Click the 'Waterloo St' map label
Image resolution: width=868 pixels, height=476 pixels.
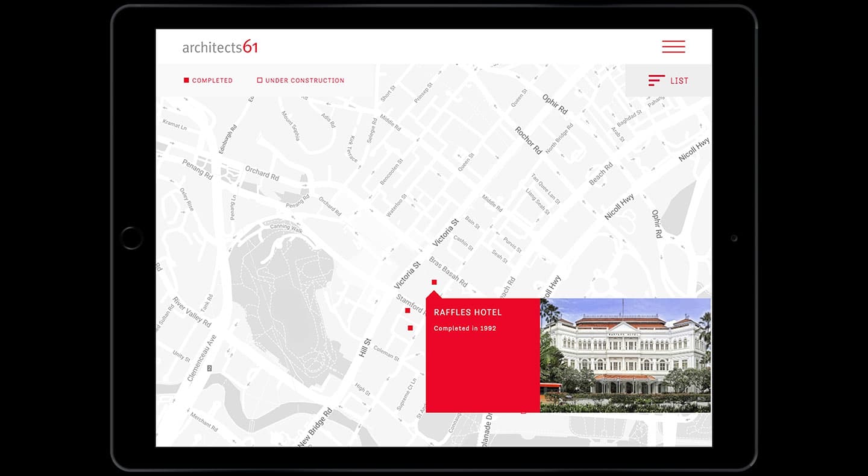397,206
